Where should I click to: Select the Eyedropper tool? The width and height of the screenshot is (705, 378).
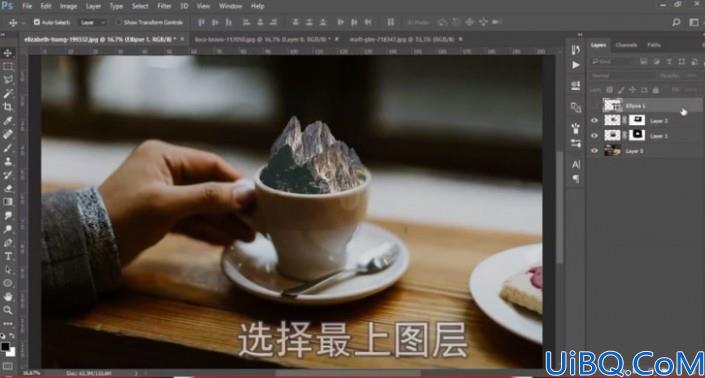8,120
